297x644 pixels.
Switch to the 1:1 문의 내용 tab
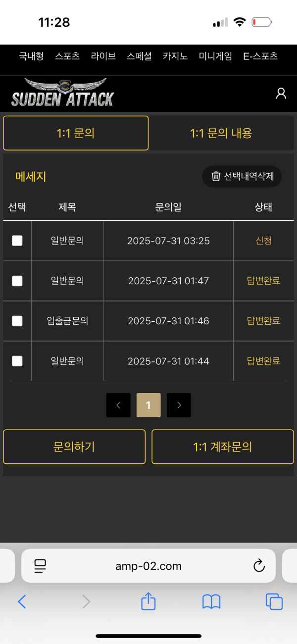click(222, 133)
